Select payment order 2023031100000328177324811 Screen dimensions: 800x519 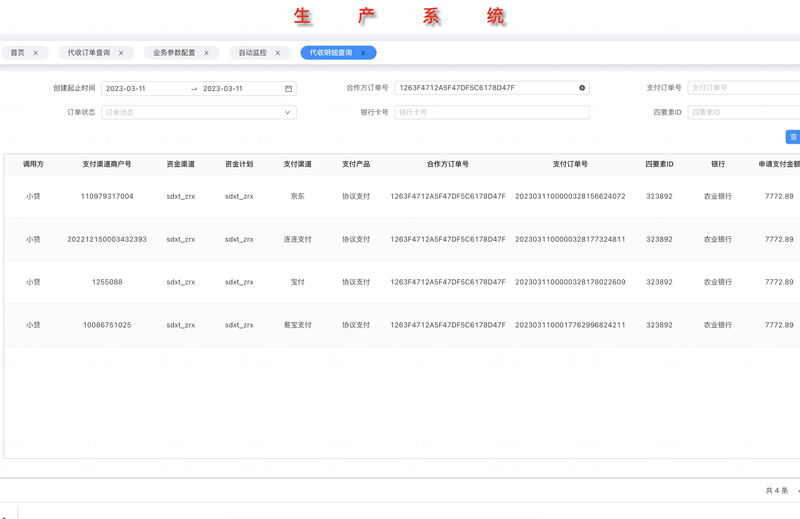point(570,239)
